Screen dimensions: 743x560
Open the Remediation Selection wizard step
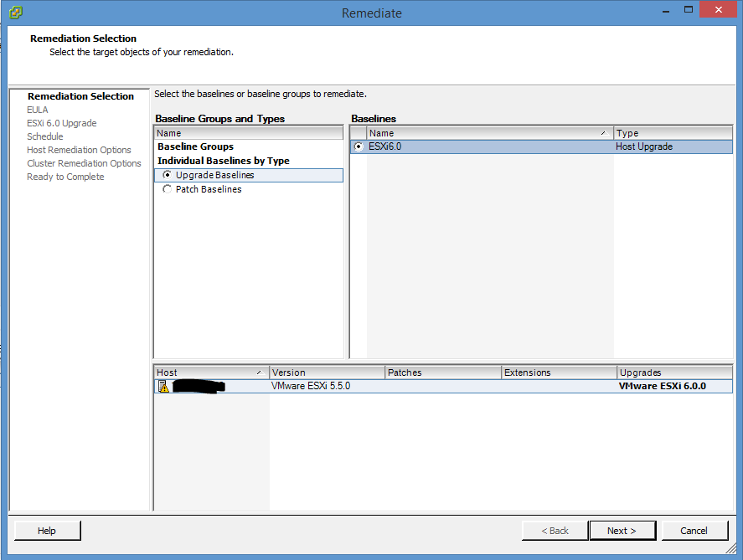pyautogui.click(x=80, y=96)
